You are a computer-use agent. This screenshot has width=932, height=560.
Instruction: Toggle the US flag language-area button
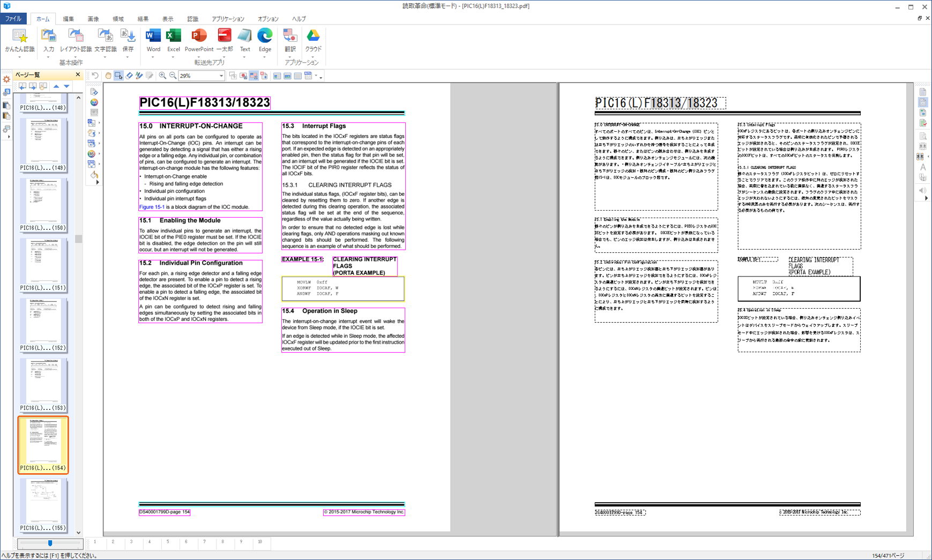point(253,76)
